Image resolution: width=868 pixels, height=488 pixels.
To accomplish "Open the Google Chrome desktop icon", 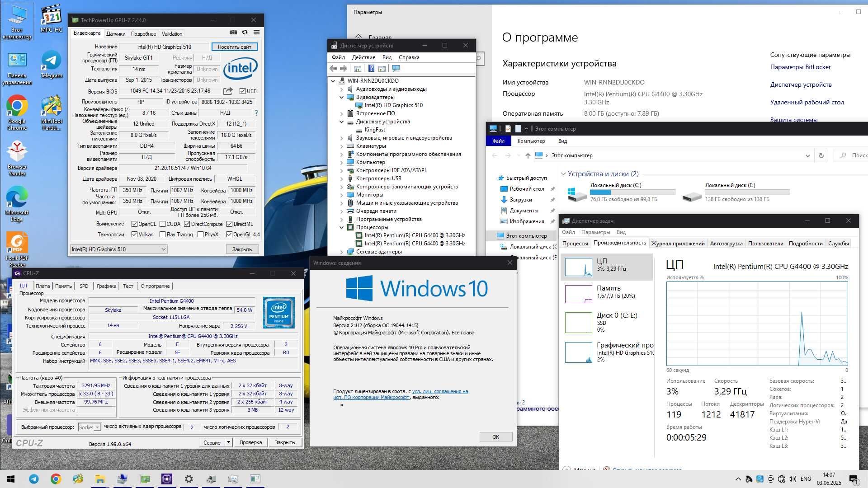I will point(17,113).
